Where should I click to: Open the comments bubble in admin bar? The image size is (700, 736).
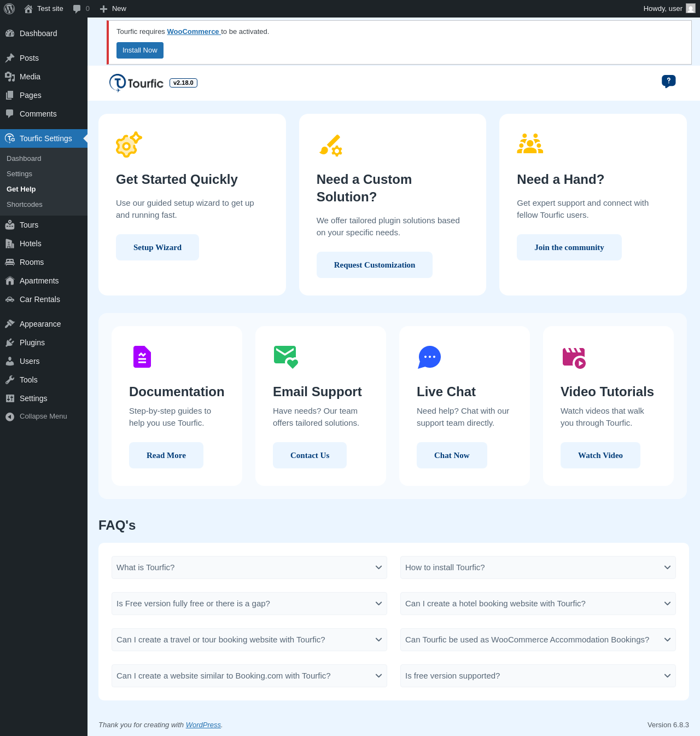(77, 9)
